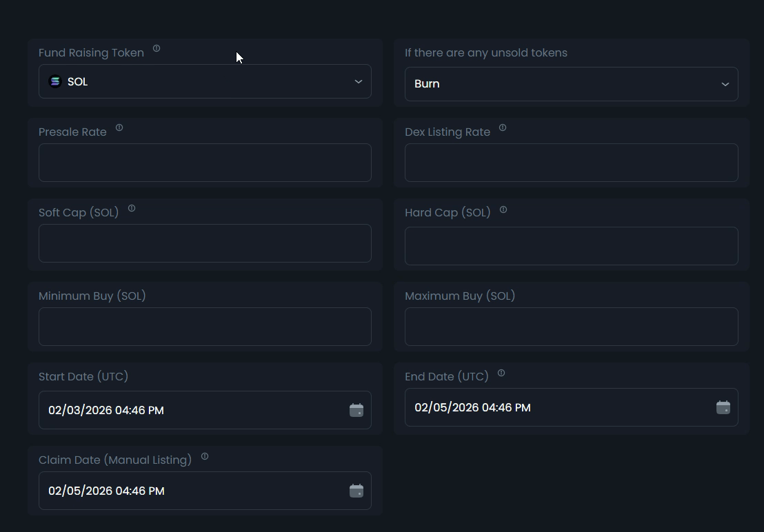Screen dimensions: 764x532
Task: Open the Start Date calendar picker icon
Action: (356, 410)
